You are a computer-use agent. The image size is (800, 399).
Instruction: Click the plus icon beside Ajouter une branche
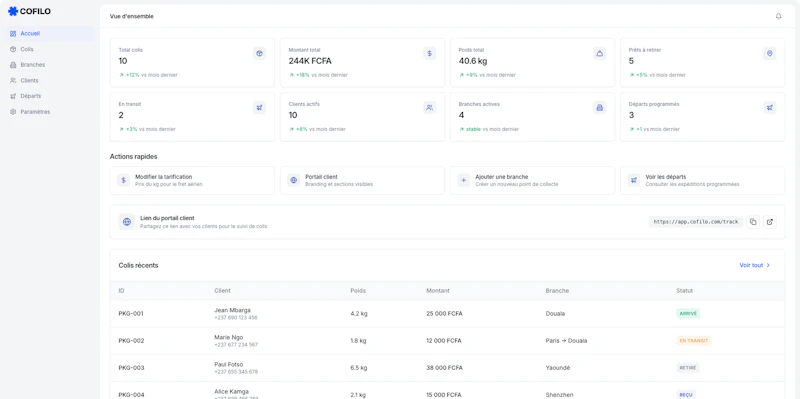click(463, 180)
